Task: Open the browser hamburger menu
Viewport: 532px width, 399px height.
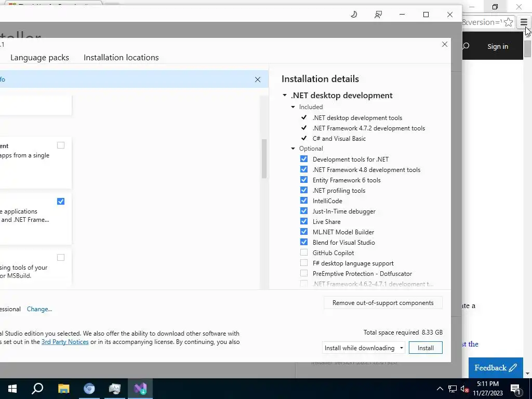Action: 524,22
